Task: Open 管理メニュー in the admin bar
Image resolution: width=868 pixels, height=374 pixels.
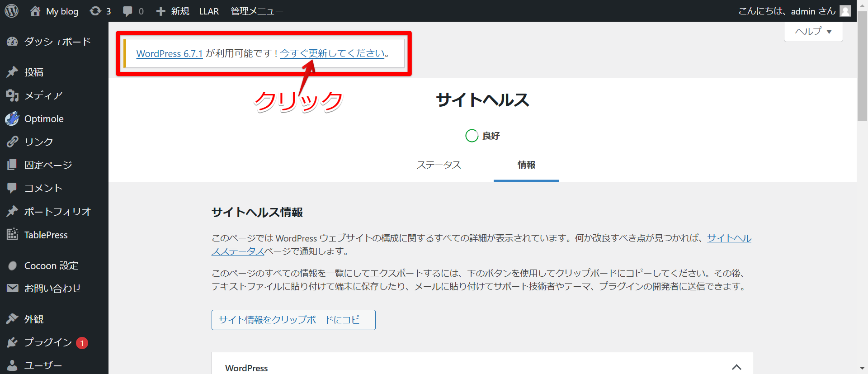Action: click(x=257, y=11)
